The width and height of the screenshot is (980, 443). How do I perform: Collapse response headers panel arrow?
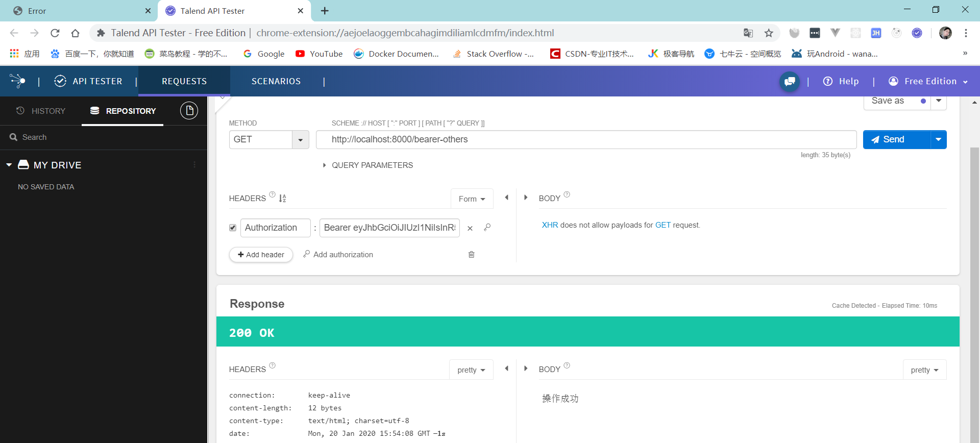pos(507,368)
